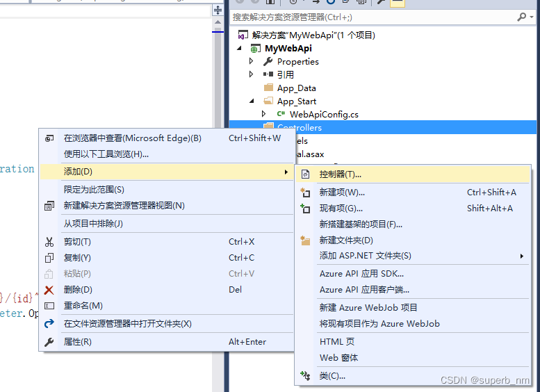
Task: Click the controller icon for 控制器(T)...
Action: coord(306,174)
